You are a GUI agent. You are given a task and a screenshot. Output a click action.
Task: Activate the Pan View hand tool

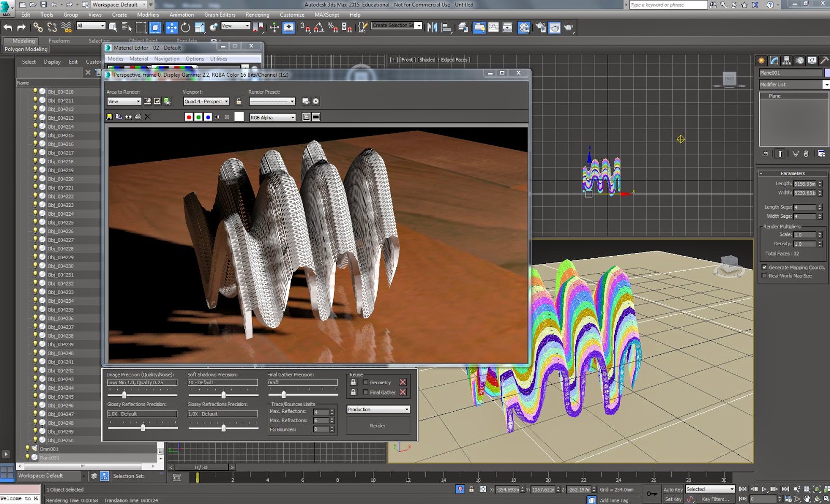[x=807, y=498]
